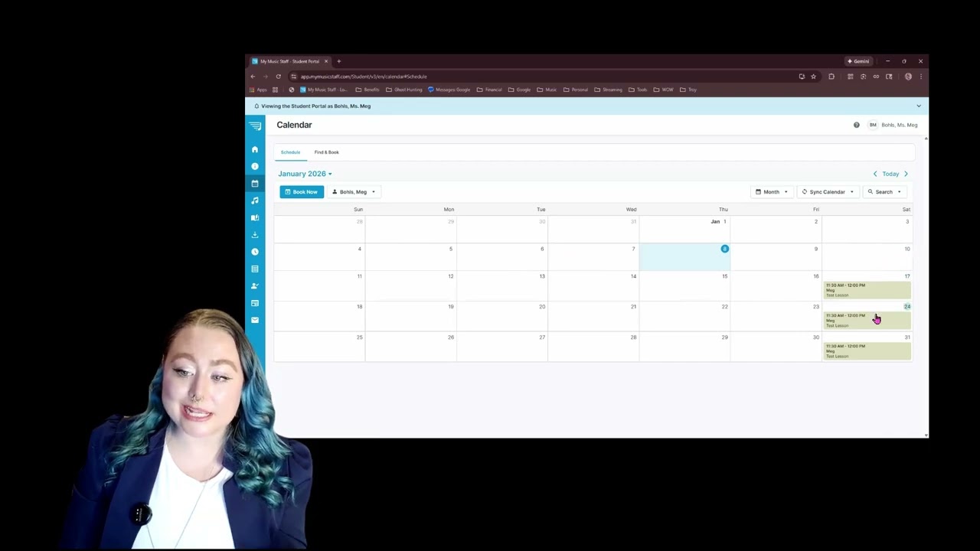Open a new browser tab with plus
The height and width of the screenshot is (551, 980).
tap(338, 61)
